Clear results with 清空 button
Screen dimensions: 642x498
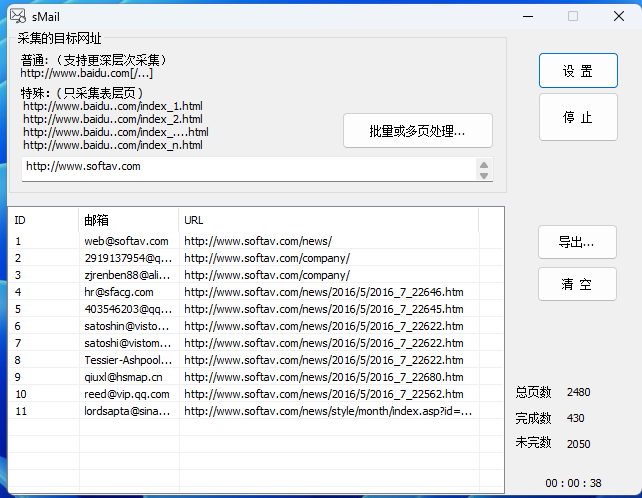(577, 284)
